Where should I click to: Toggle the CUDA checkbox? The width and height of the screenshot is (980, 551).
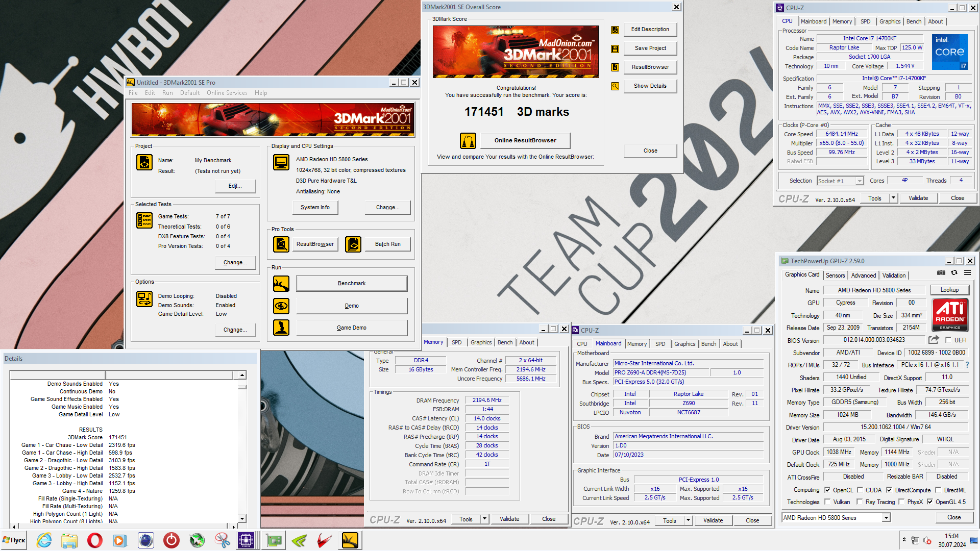(x=860, y=490)
